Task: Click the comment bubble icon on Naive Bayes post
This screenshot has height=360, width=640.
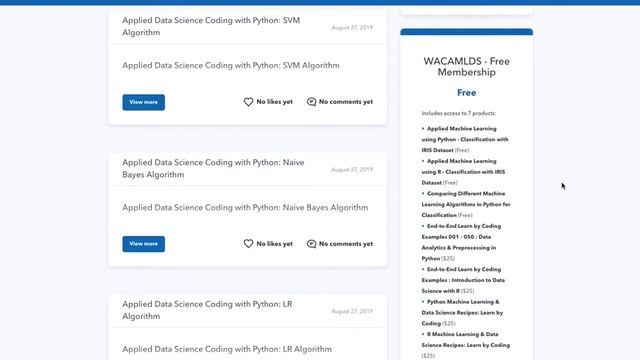Action: pyautogui.click(x=311, y=244)
